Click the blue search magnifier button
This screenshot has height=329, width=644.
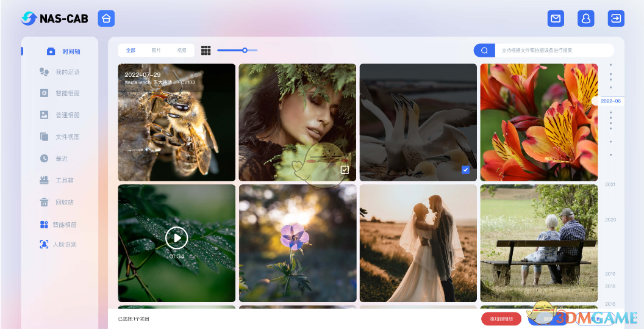click(x=484, y=51)
